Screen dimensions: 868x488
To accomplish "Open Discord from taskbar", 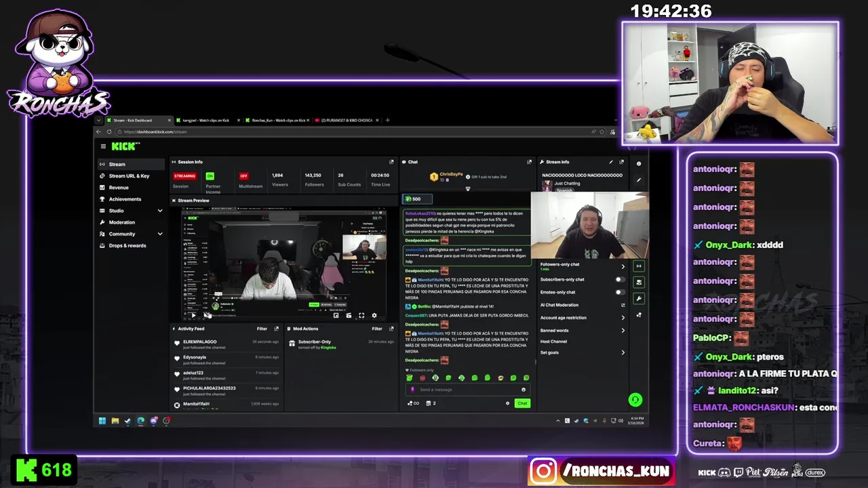I will [x=153, y=421].
